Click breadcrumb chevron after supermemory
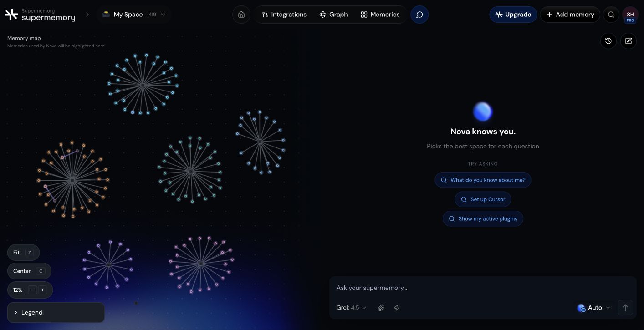 point(87,15)
